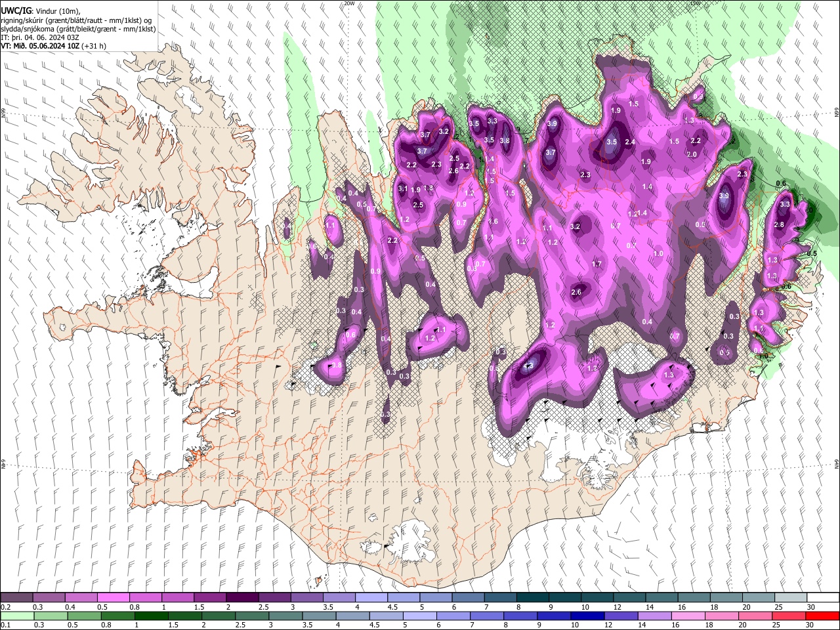Viewport: 840px width, 630px height.
Task: Click the pale green 0.1 swatch in bottom legend
Action: tap(16, 616)
